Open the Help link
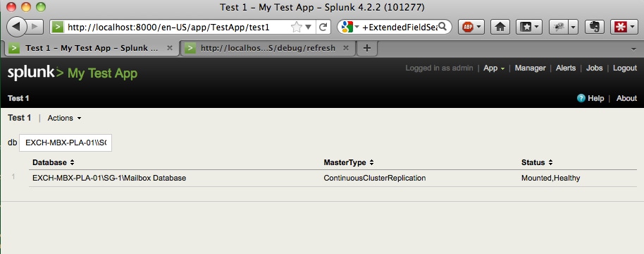This screenshot has width=644, height=254. tap(595, 98)
